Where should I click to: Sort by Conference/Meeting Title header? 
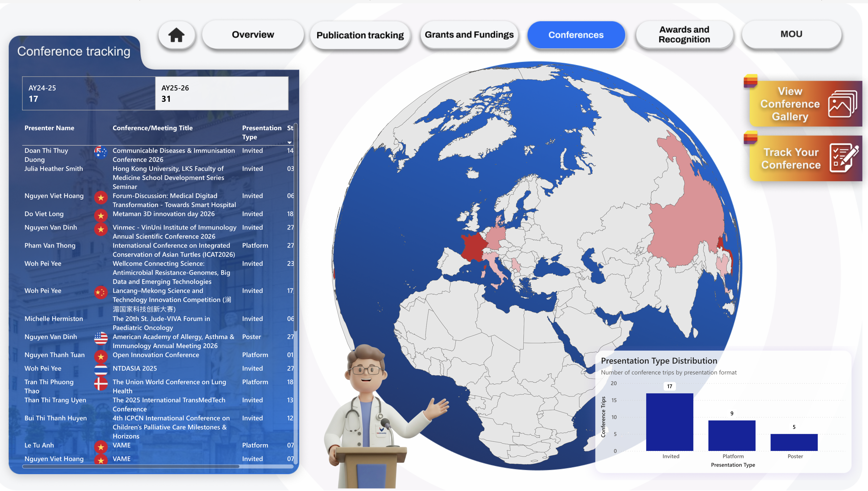[153, 128]
